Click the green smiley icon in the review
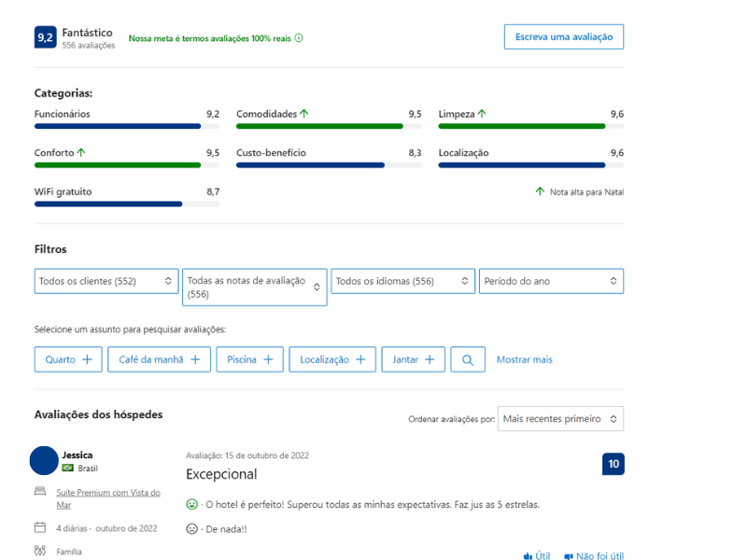748x560 pixels. pyautogui.click(x=192, y=503)
